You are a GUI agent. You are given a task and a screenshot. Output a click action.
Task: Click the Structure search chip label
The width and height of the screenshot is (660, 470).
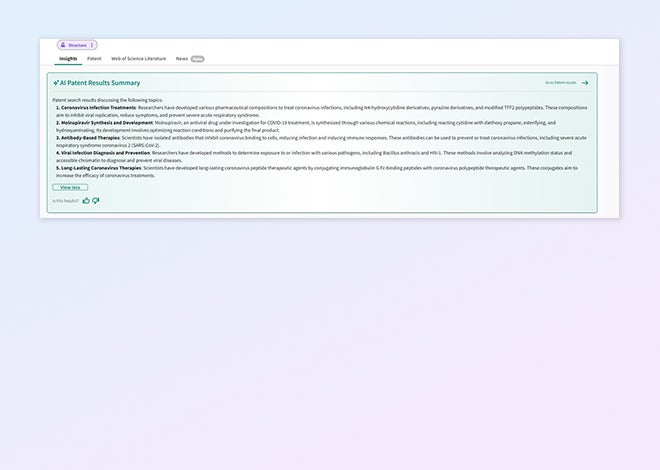point(78,45)
